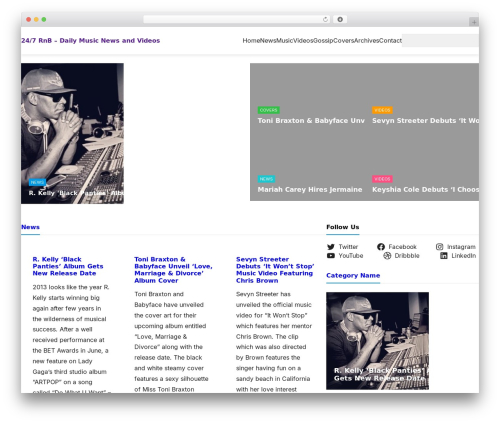Open the Archives menu item

366,40
